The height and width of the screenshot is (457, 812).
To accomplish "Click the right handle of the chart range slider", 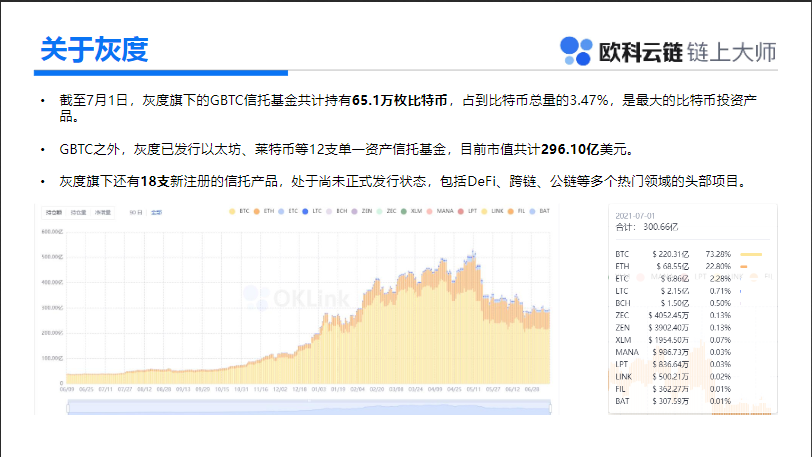I will [x=550, y=409].
